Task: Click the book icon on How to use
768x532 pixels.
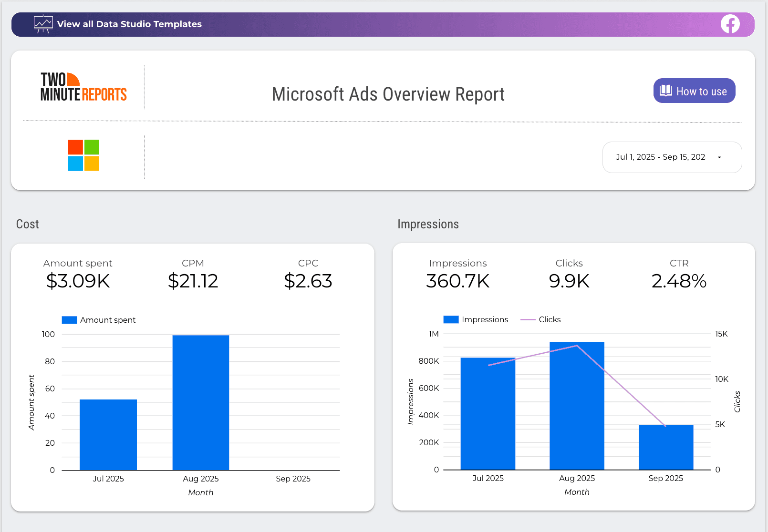Action: tap(665, 91)
